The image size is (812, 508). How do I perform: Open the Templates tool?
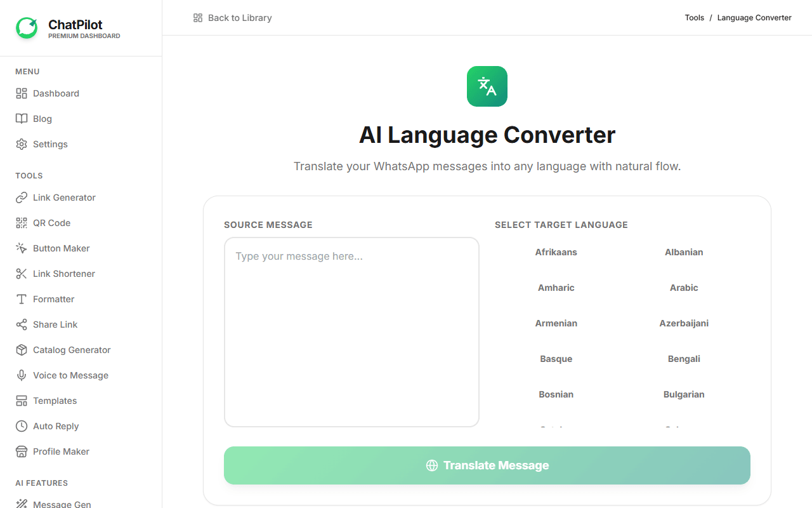click(54, 401)
